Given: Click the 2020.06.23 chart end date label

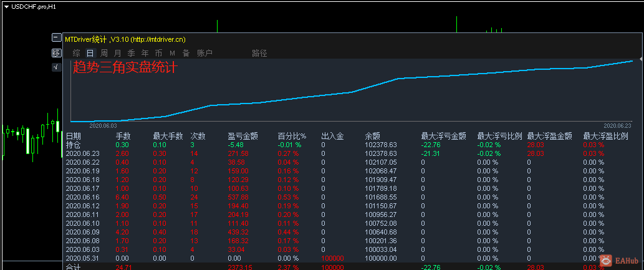Looking at the screenshot, I should [x=617, y=126].
